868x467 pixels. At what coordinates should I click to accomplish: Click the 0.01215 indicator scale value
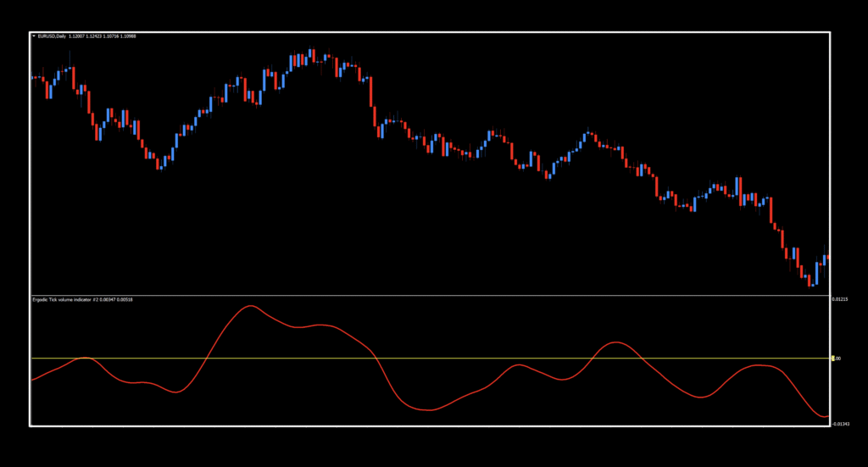pyautogui.click(x=840, y=299)
